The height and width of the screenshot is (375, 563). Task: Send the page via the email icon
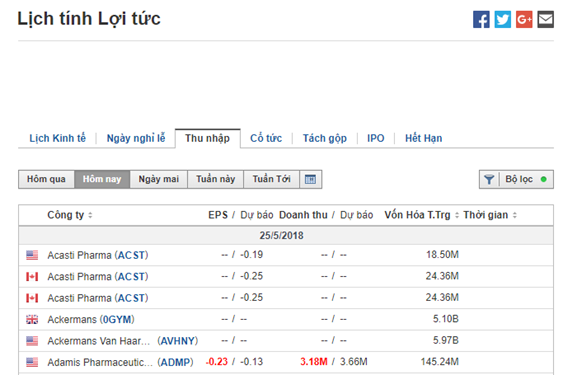point(545,19)
